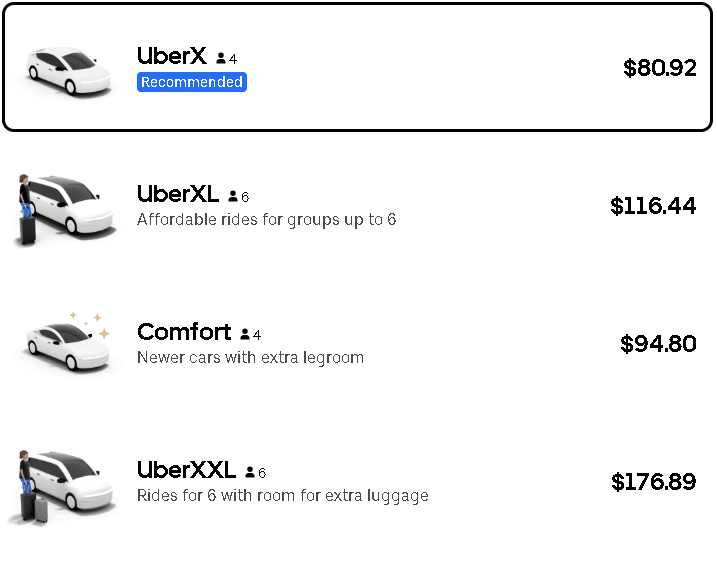Tap the $94.80 Comfort fare
Screen dimensions: 717x566
tap(658, 344)
